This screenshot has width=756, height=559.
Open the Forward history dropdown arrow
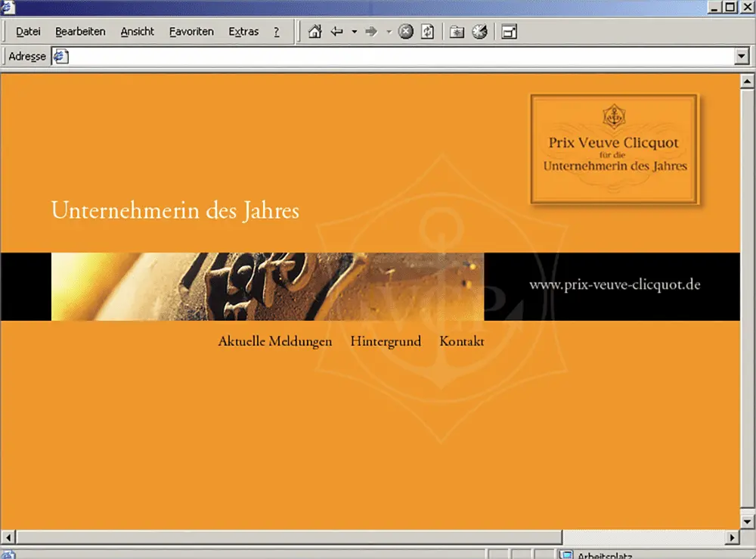(x=389, y=32)
